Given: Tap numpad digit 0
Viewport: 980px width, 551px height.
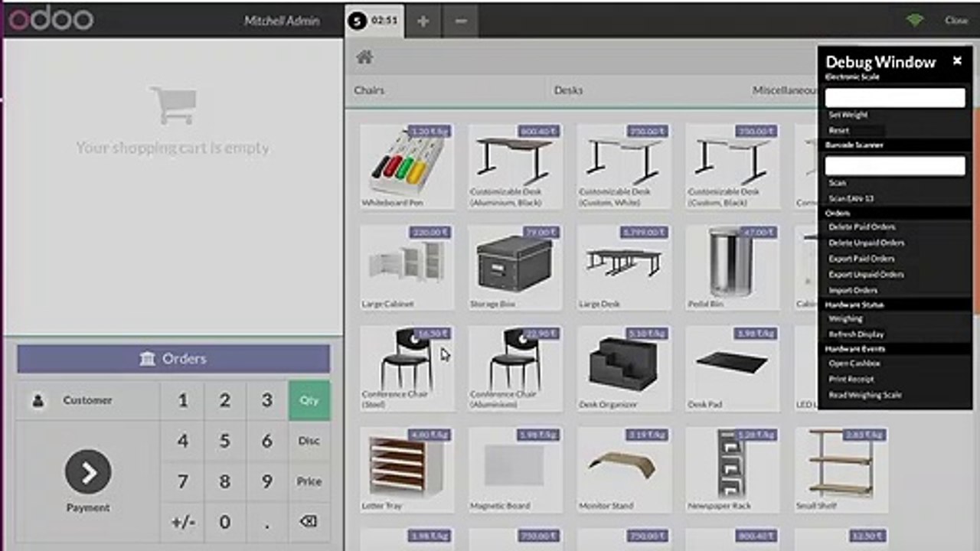Looking at the screenshot, I should click(x=225, y=522).
